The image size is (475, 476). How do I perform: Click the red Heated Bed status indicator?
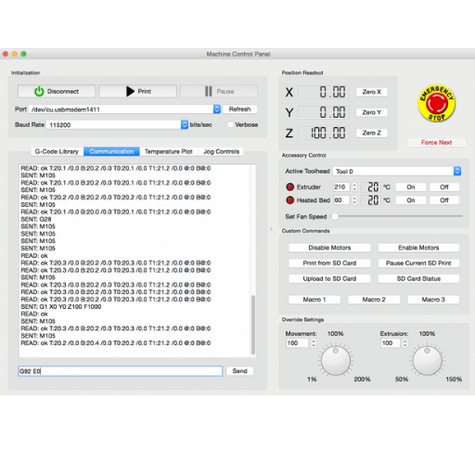click(289, 200)
